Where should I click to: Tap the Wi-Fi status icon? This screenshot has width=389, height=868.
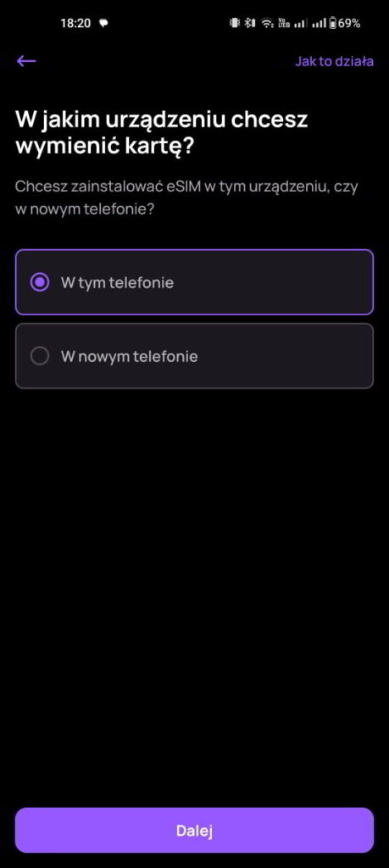tap(268, 23)
